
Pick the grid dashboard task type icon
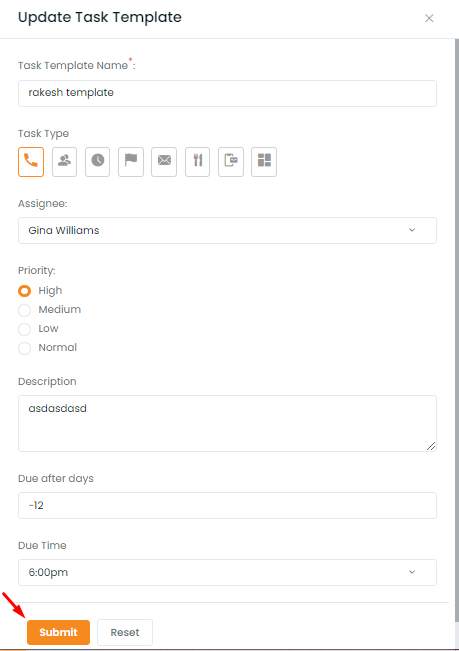click(264, 162)
